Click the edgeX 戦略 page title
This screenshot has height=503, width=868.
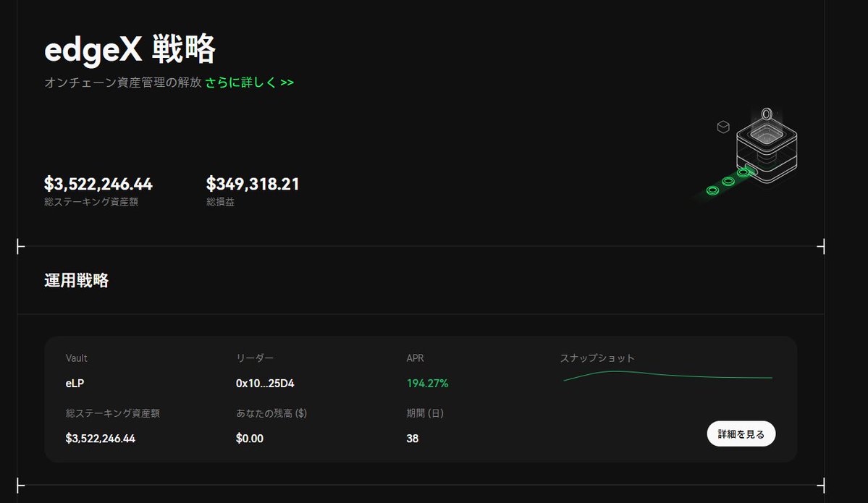click(x=130, y=48)
